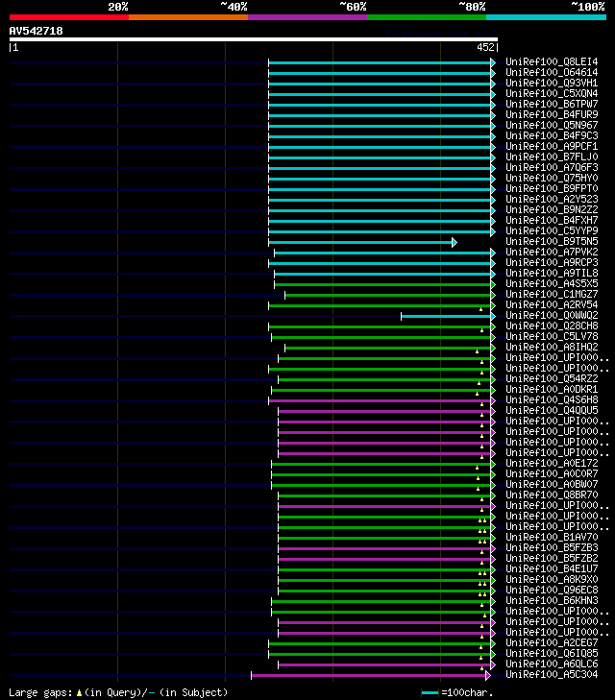The image size is (615, 700).
Task: Select label UniRef100_C1MGZ7
Action: 552,294
